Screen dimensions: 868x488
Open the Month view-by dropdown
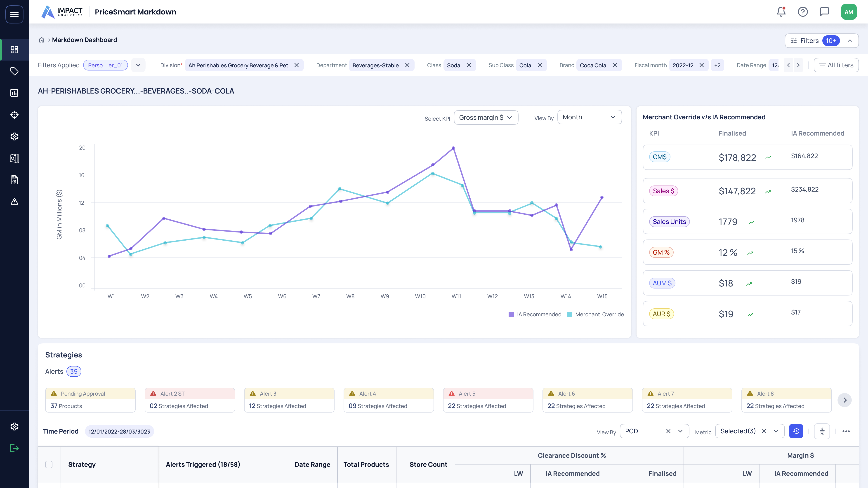(589, 117)
